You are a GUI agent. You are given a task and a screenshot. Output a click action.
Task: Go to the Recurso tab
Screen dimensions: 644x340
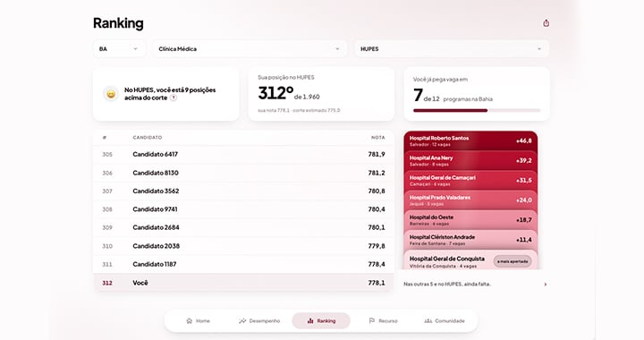[383, 320]
